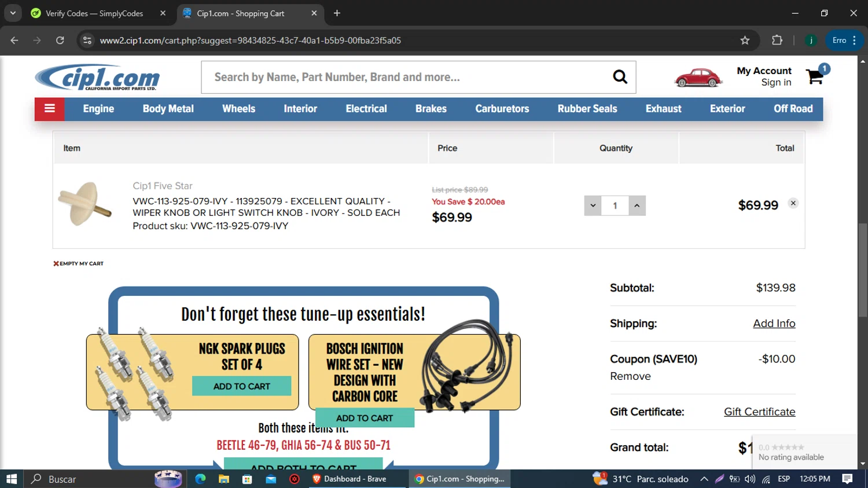Click the volume icon in system tray

coord(750,479)
